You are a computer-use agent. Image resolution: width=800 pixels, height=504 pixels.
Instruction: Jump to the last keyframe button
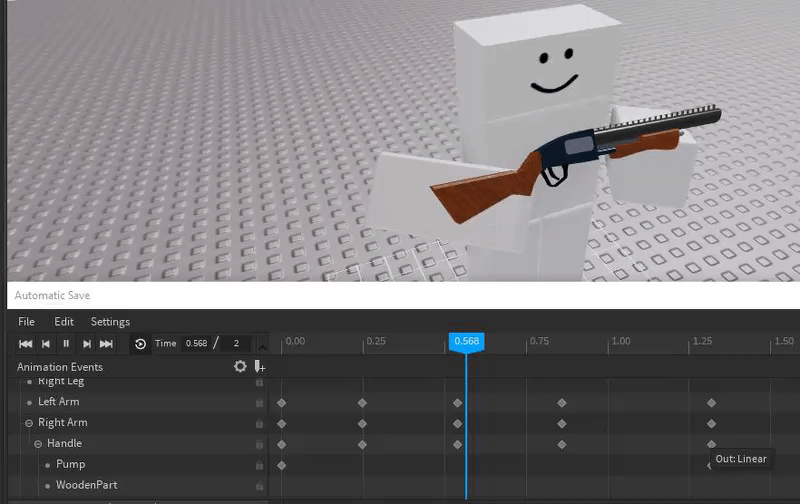[106, 344]
